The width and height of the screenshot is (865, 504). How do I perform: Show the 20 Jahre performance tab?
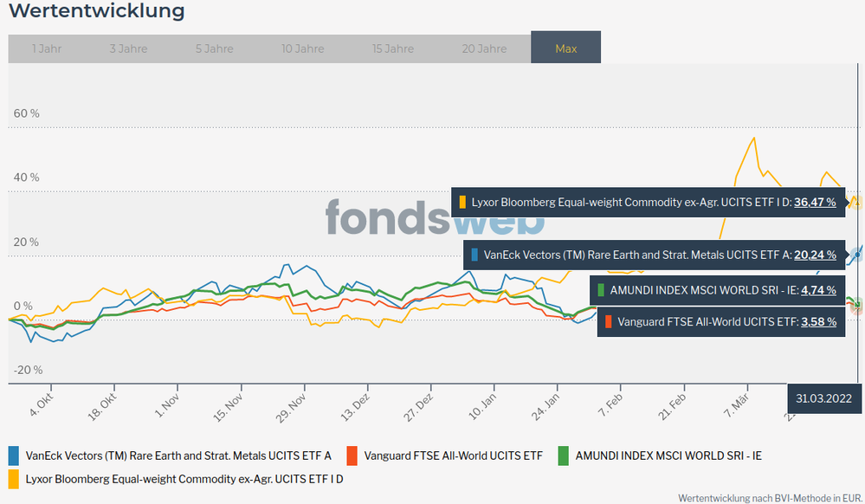coord(484,48)
